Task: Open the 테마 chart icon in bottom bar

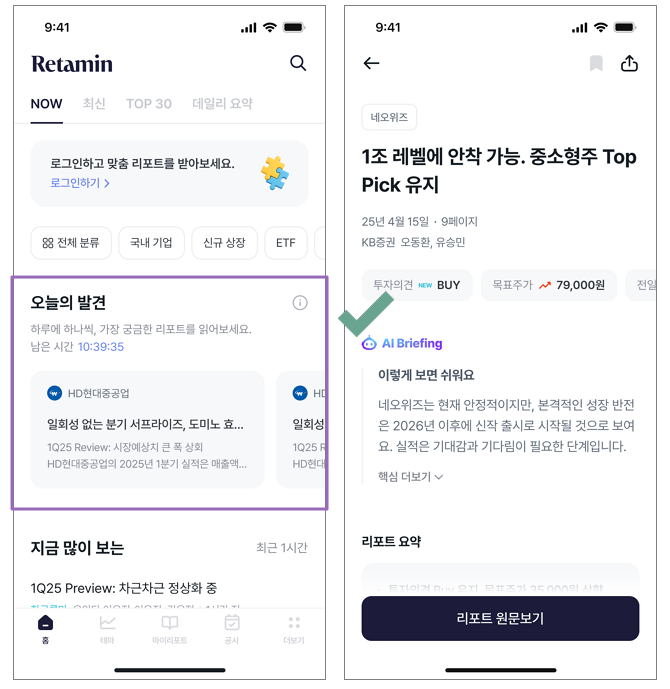Action: coord(107,629)
